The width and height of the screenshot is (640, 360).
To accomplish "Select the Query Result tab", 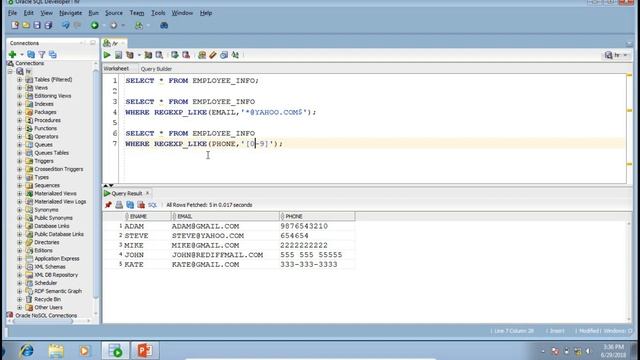I will pyautogui.click(x=127, y=193).
